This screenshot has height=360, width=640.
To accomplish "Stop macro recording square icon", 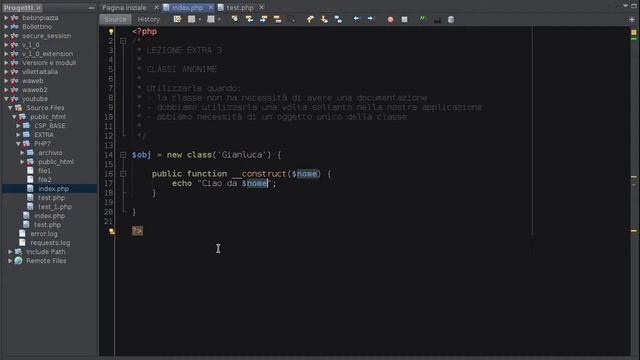I will click(404, 19).
